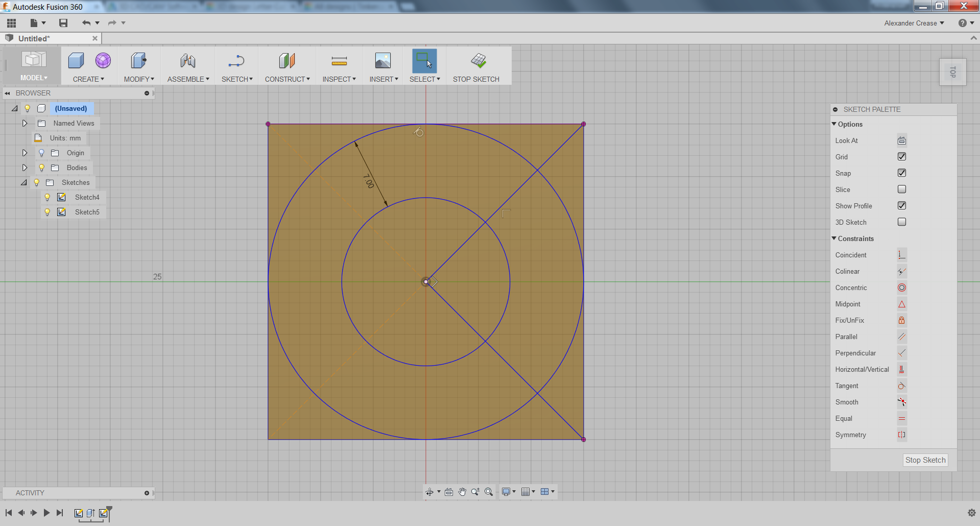Select the Orbit tool in navigation bar
This screenshot has width=980, height=526.
[x=429, y=492]
